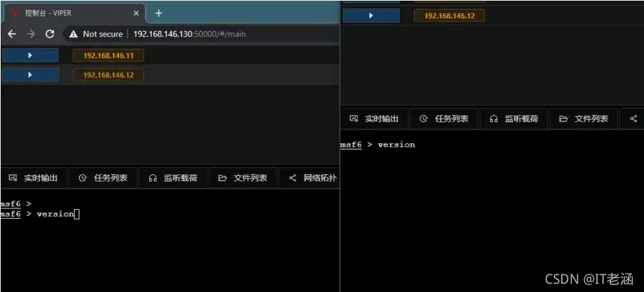Click the 192.168.146.11 IP tag
The height and width of the screenshot is (292, 644).
[108, 56]
